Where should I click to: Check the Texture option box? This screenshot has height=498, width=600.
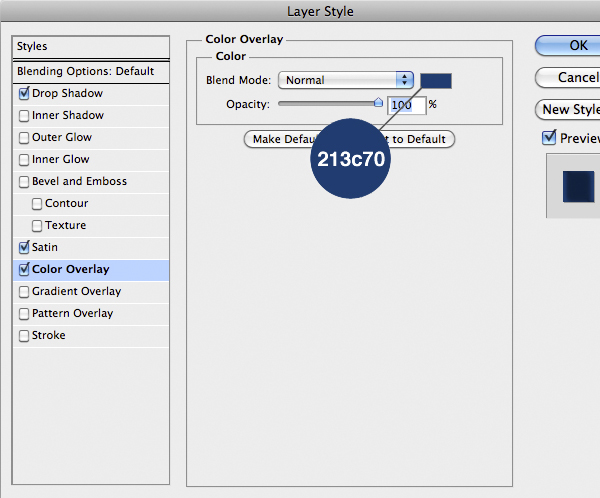tap(38, 226)
